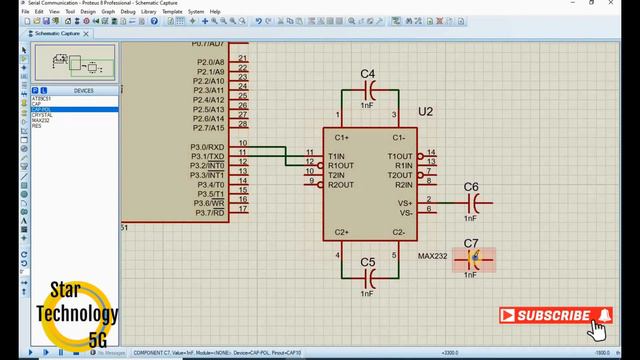Viewport: 640px width, 360px height.
Task: Open the Home page icon
Action: pyautogui.click(x=68, y=21)
